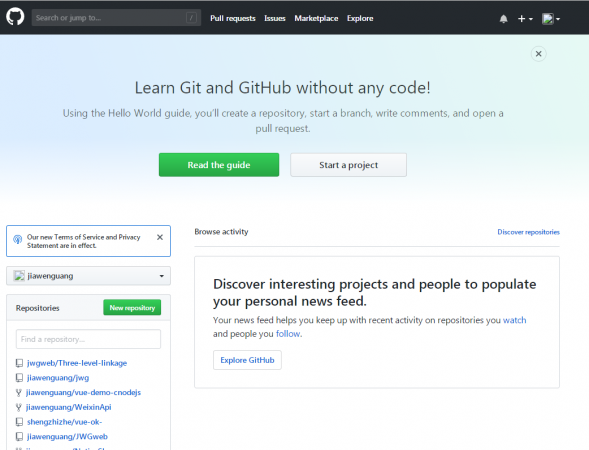
Task: Open the Terms of Service and Privacy notice text
Action: pos(83,241)
